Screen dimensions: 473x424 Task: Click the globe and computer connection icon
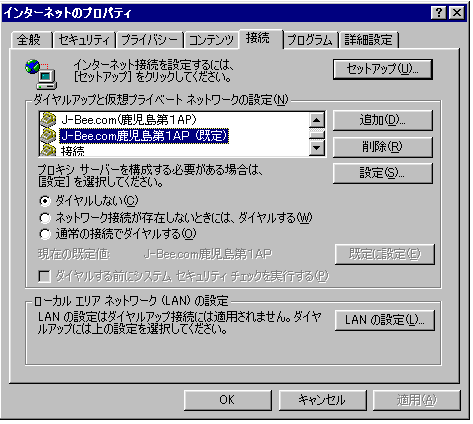click(x=41, y=74)
